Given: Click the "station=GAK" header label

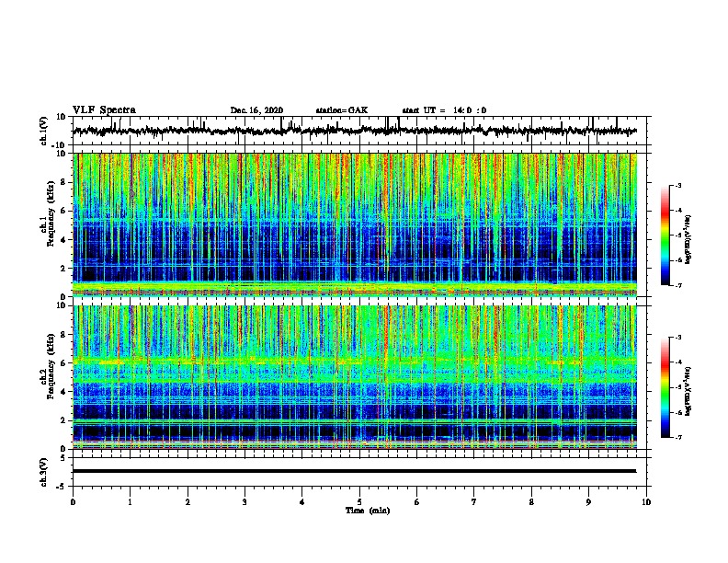Looking at the screenshot, I should click(342, 110).
